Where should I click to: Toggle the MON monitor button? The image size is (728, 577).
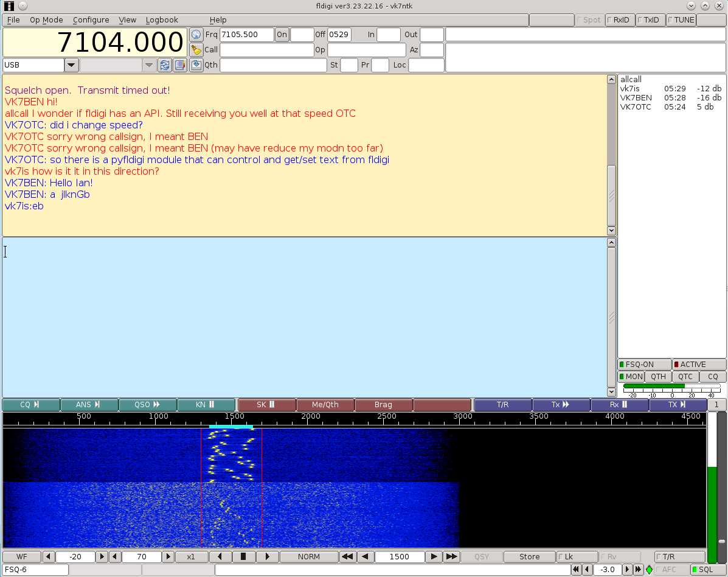631,377
